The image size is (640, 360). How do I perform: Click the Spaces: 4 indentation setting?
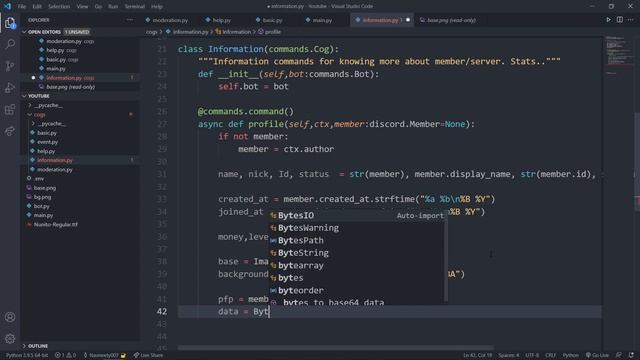(x=509, y=356)
